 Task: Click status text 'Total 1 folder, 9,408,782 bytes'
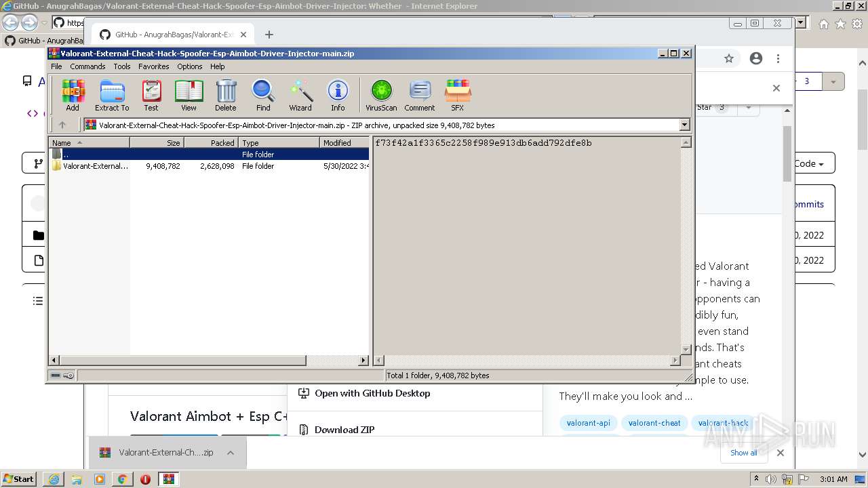[438, 375]
